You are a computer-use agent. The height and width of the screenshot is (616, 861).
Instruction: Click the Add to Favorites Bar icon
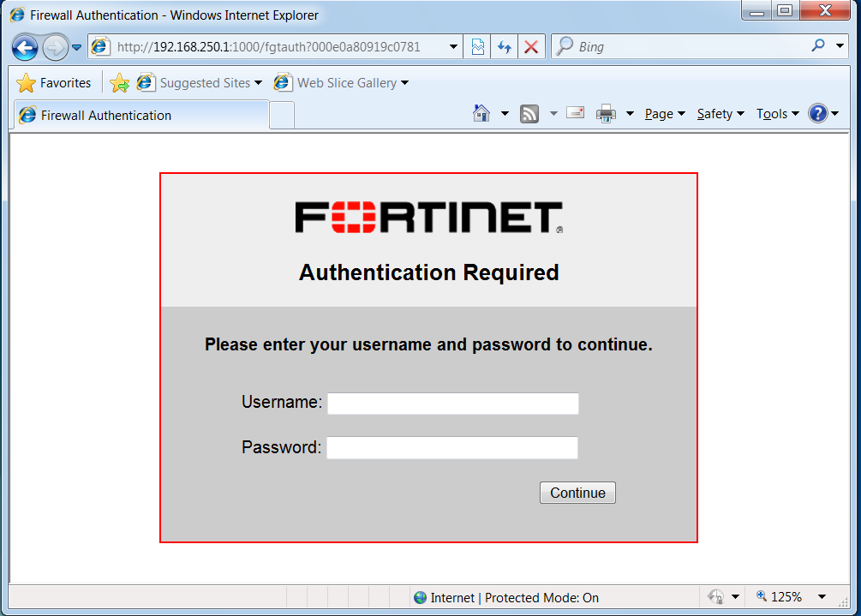(x=119, y=83)
